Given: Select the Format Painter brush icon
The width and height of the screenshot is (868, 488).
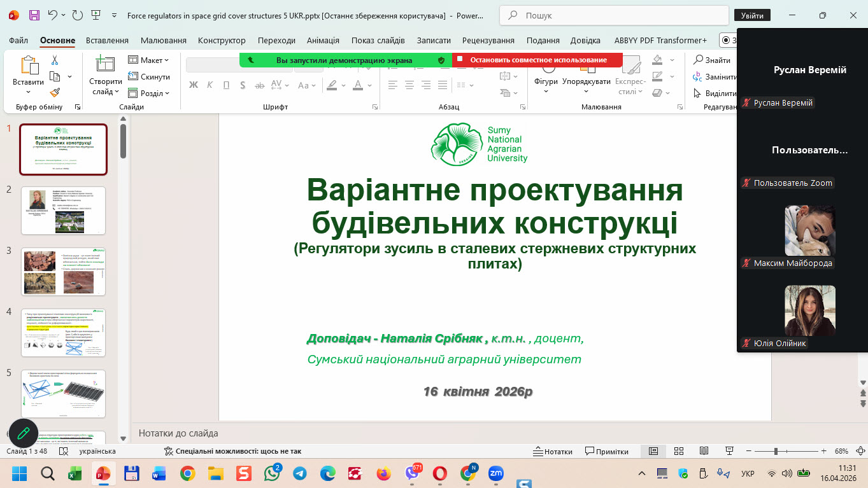Looking at the screenshot, I should coord(55,93).
